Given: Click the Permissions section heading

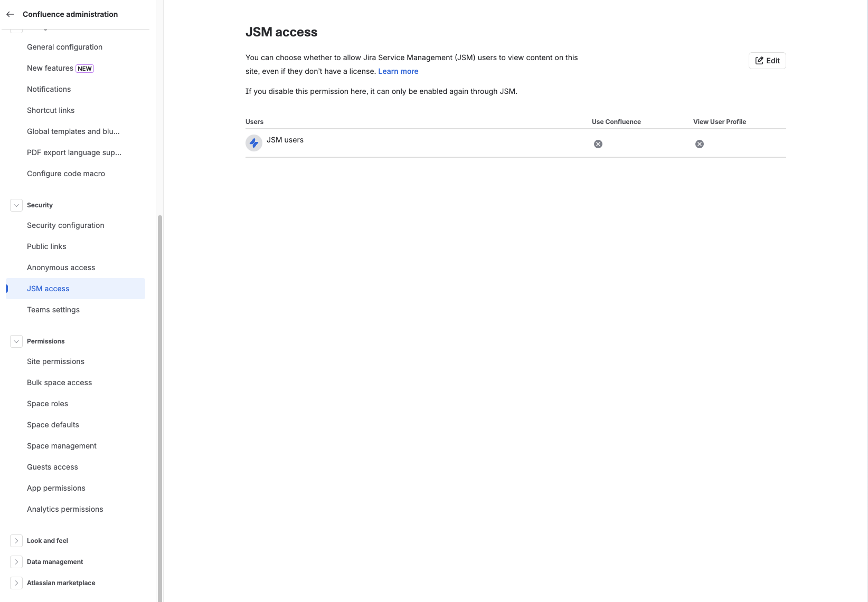Looking at the screenshot, I should point(46,341).
